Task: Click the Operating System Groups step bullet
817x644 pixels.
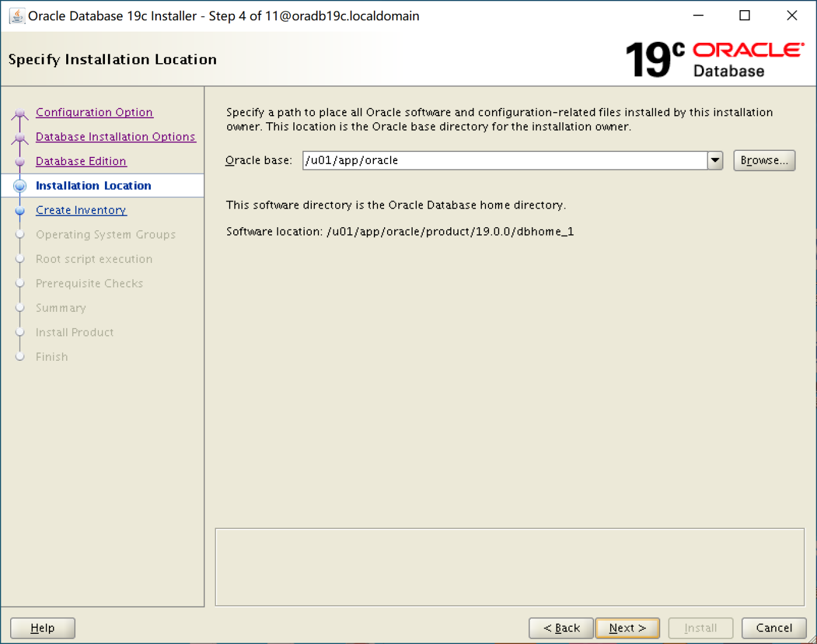Action: click(20, 234)
